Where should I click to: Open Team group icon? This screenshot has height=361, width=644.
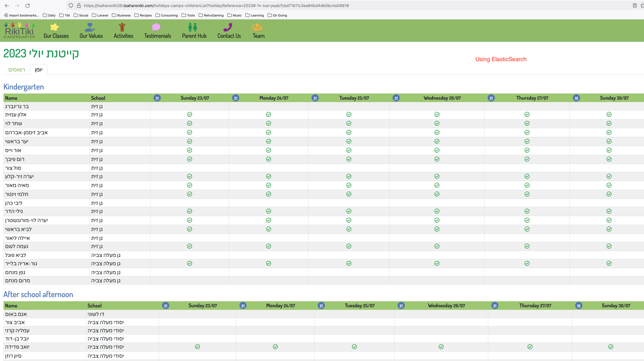coord(257,27)
